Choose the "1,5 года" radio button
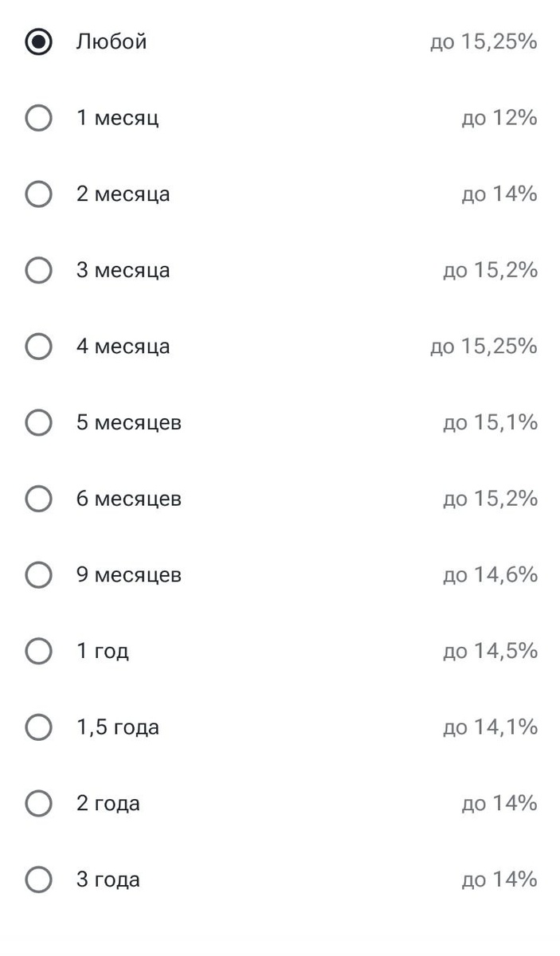This screenshot has width=560, height=956. 38,727
